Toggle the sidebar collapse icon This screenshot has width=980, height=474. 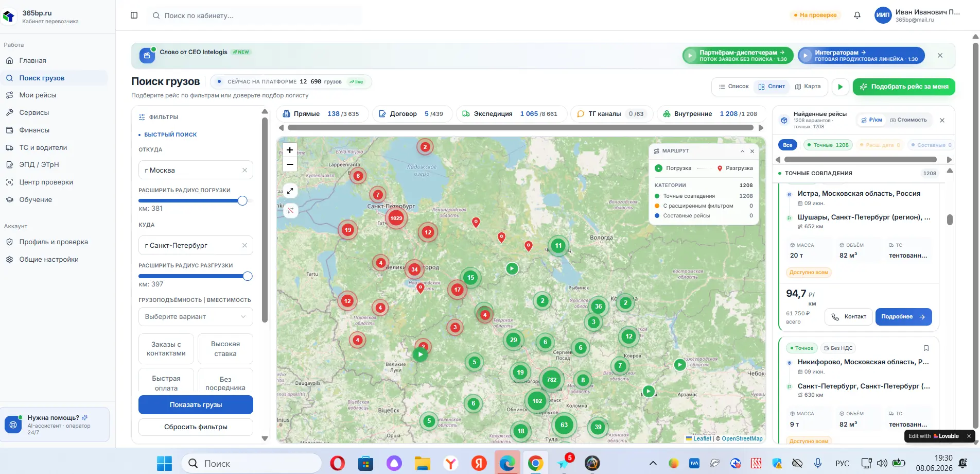tap(134, 15)
